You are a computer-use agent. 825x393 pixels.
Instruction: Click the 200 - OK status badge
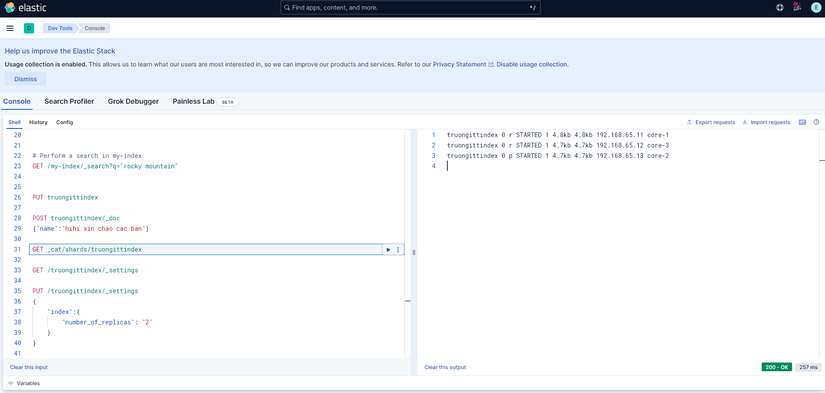(x=777, y=367)
